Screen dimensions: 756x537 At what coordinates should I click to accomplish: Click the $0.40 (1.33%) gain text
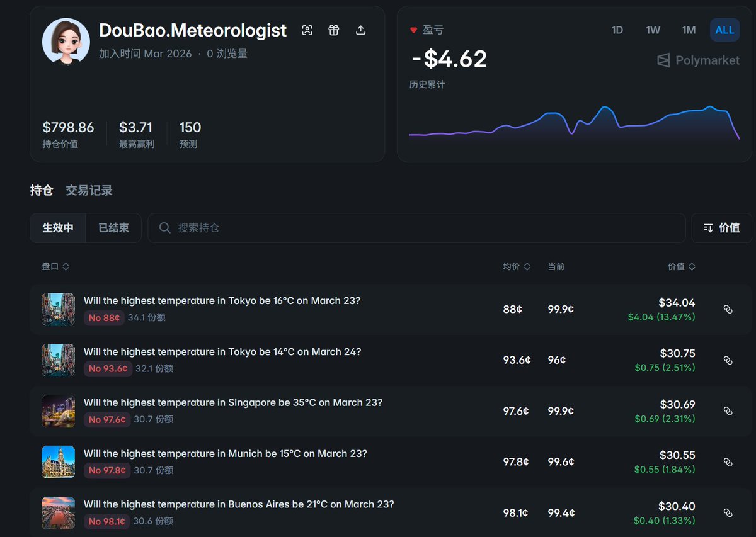(664, 521)
